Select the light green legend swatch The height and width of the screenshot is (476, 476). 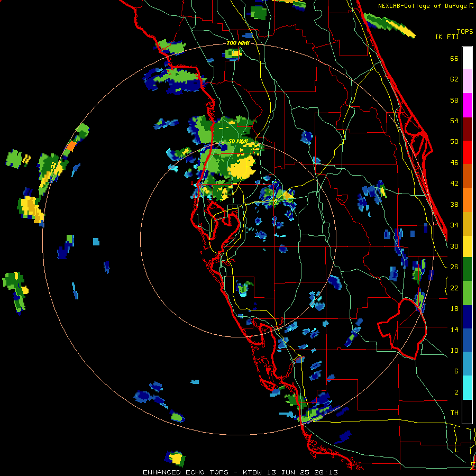tap(467, 293)
